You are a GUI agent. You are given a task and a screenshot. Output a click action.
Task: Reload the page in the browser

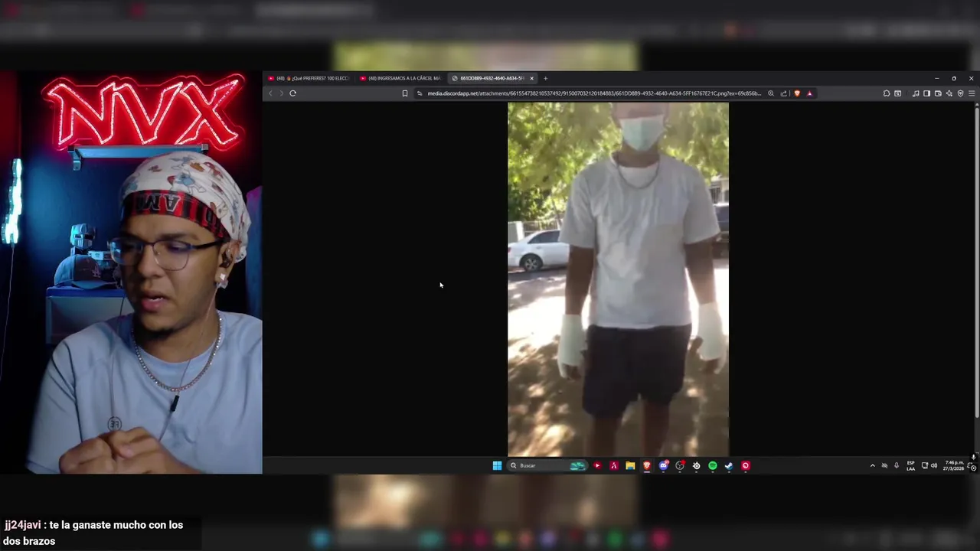click(292, 93)
